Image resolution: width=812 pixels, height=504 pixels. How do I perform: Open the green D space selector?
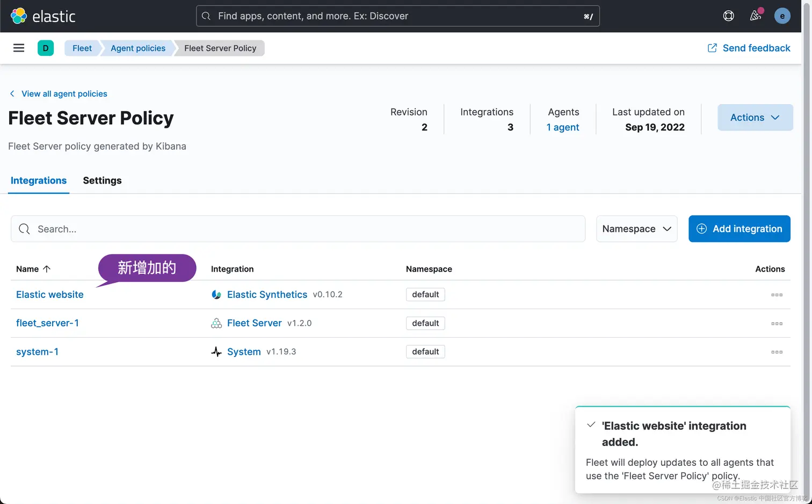tap(46, 48)
